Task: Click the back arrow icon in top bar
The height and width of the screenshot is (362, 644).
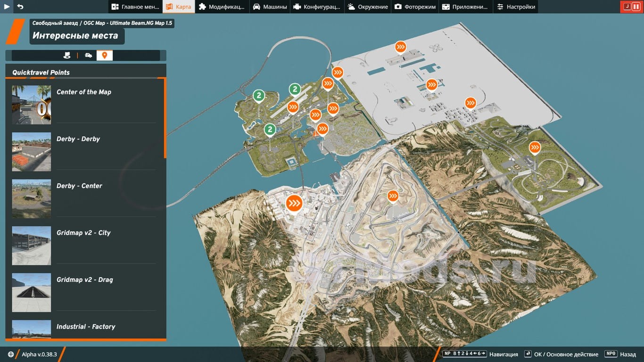Action: click(x=20, y=7)
